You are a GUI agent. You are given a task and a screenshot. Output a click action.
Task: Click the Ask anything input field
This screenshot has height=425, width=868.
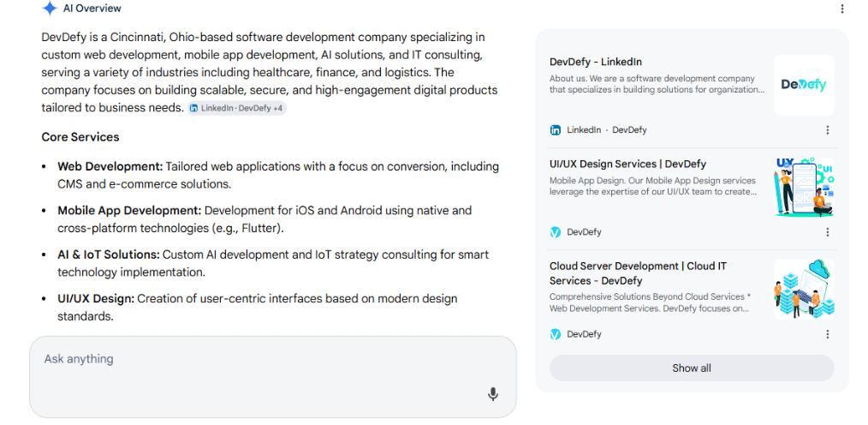pyautogui.click(x=273, y=377)
